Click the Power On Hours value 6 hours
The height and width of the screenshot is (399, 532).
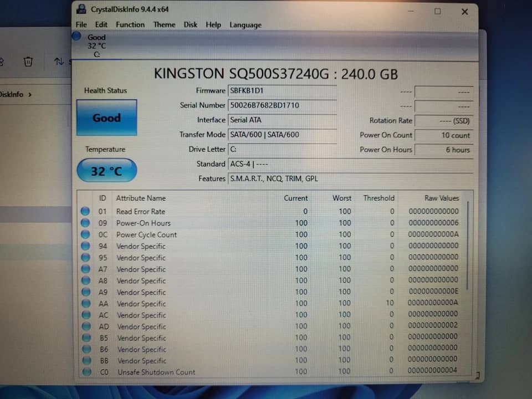(444, 150)
